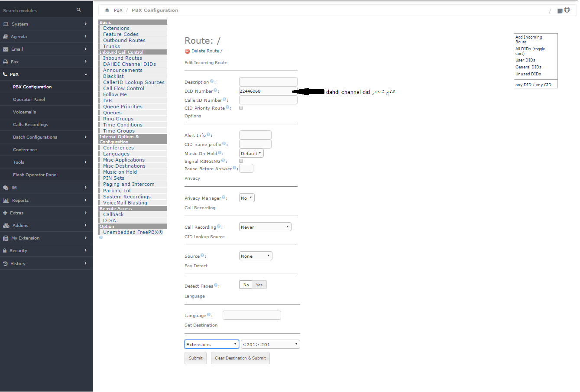Click the home icon in breadcrumb

click(107, 10)
